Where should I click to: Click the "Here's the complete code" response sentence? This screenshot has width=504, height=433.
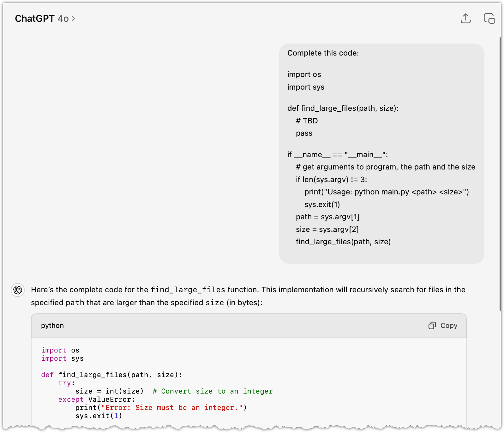click(x=248, y=296)
